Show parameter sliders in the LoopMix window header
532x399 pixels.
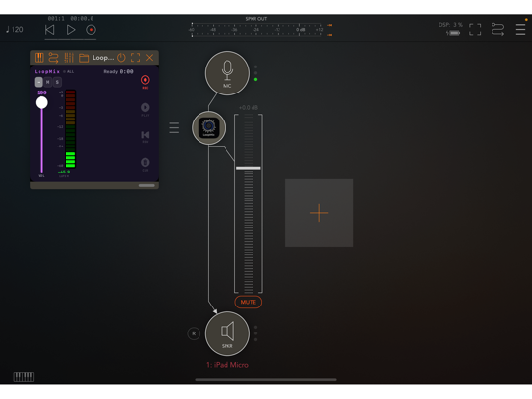[x=68, y=58]
